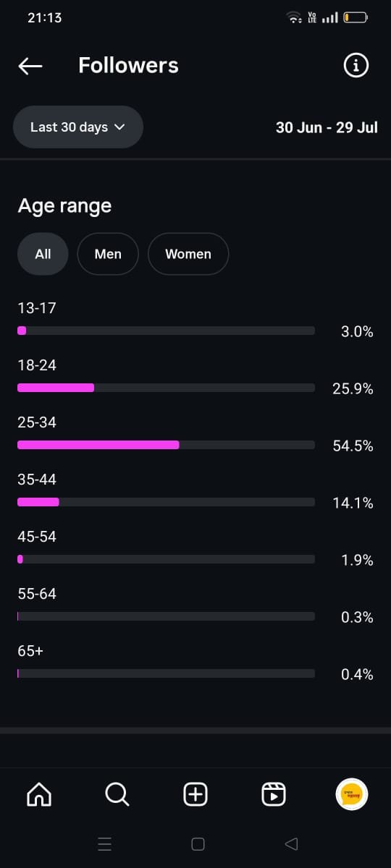The height and width of the screenshot is (868, 391).
Task: Tap the Age range heading
Action: pyautogui.click(x=64, y=206)
